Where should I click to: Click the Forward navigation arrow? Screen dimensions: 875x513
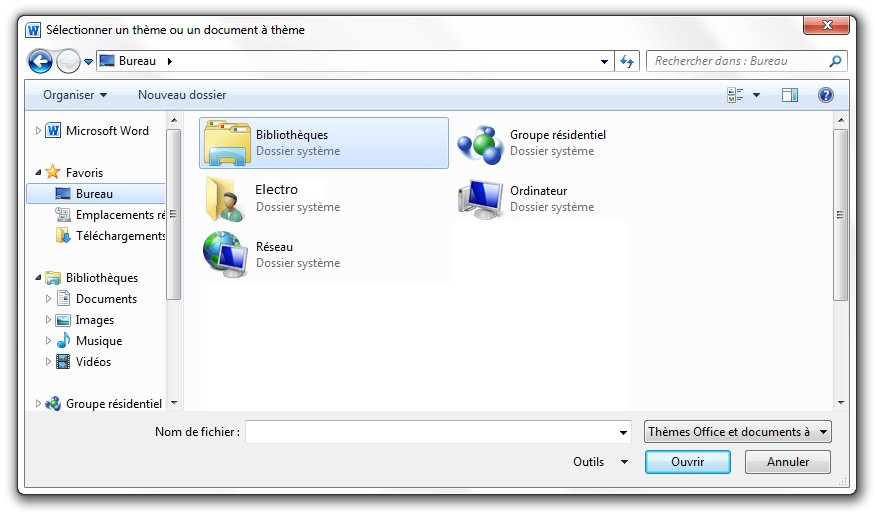[69, 61]
